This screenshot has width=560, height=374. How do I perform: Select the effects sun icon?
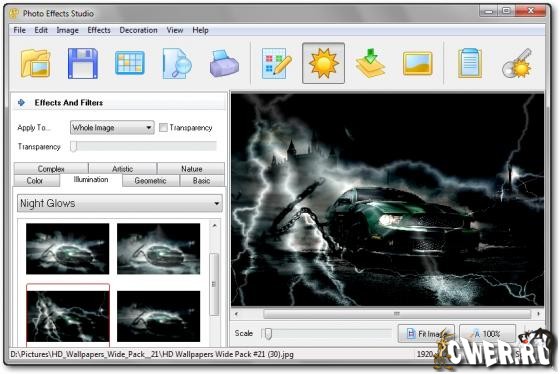tap(324, 63)
